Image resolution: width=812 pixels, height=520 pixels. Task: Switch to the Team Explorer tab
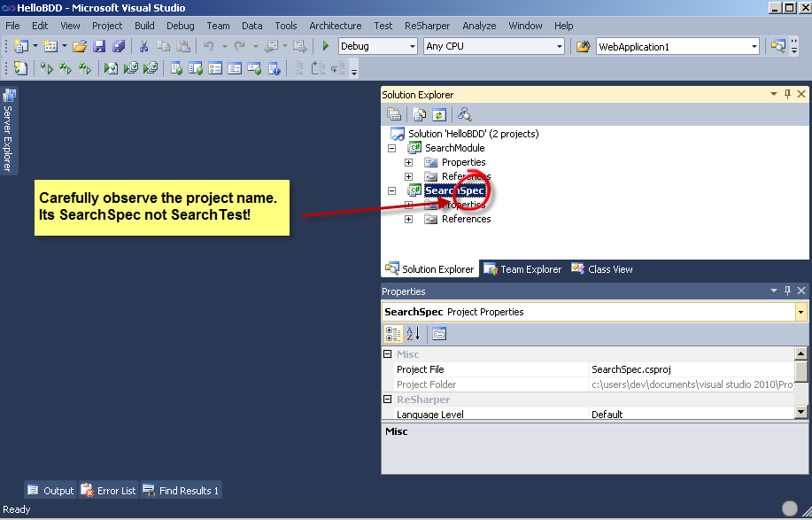[x=522, y=269]
